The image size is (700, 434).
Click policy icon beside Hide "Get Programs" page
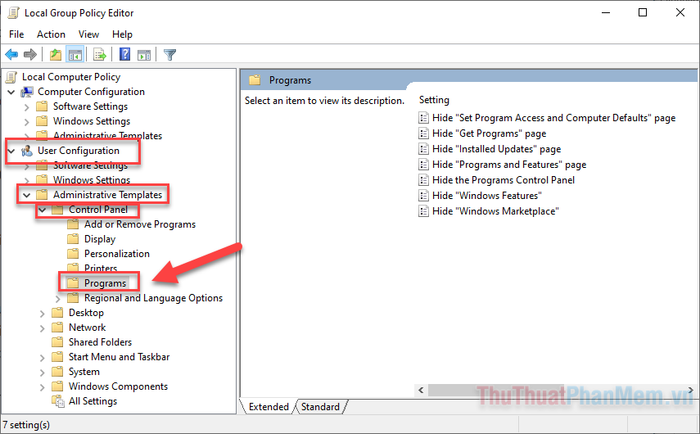click(423, 134)
